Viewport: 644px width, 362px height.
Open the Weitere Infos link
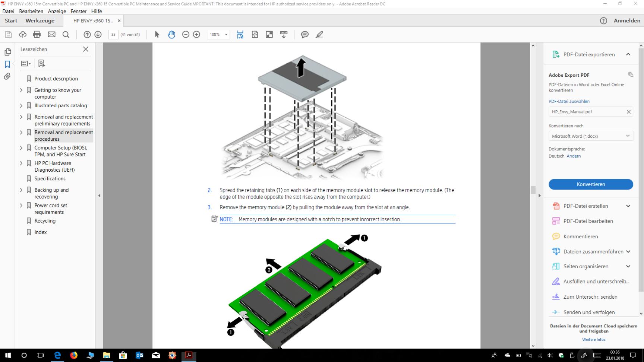coord(594,340)
